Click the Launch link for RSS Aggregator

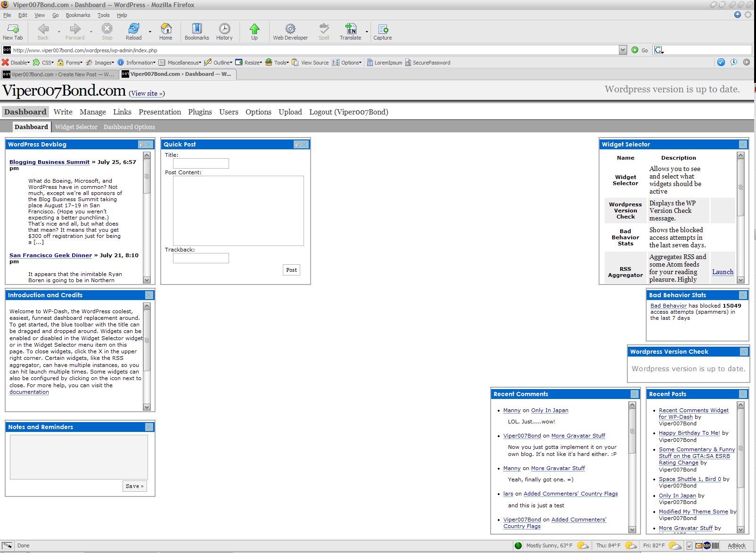click(723, 272)
